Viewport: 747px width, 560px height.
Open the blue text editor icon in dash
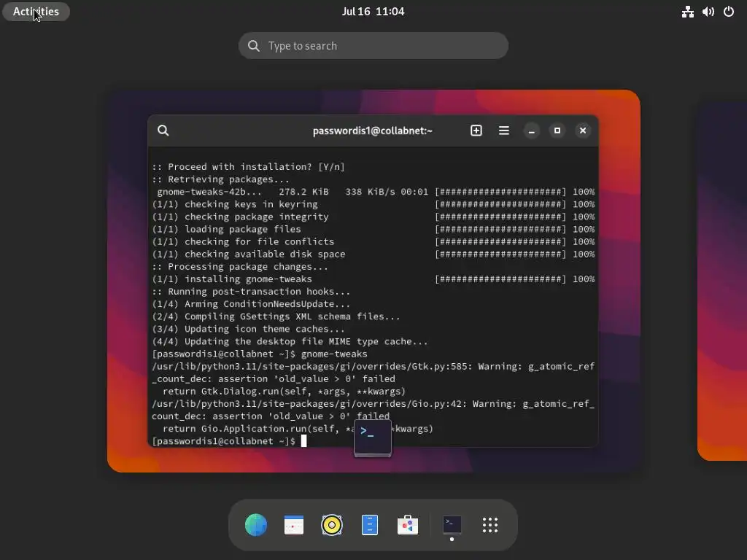(370, 525)
